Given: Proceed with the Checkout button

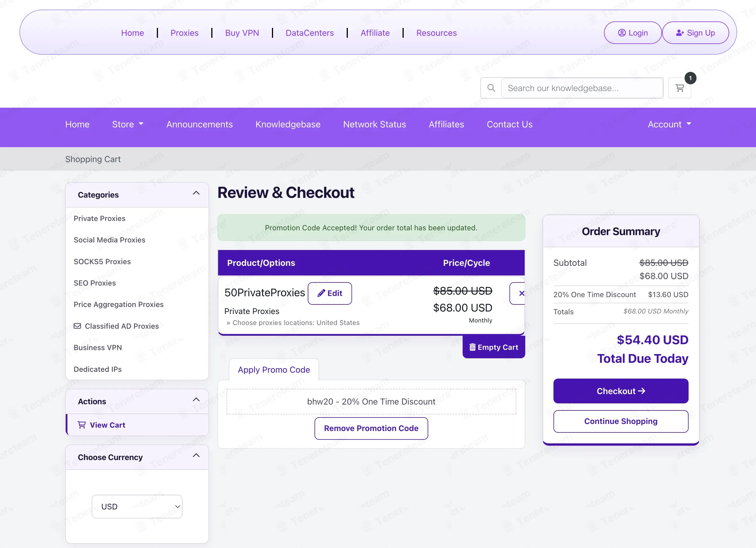Looking at the screenshot, I should pos(621,391).
